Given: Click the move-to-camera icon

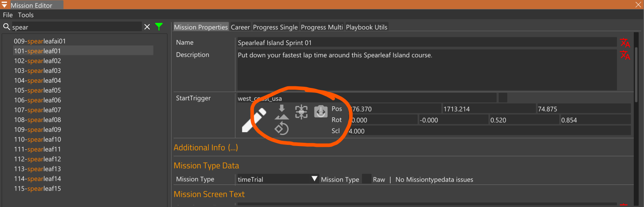Looking at the screenshot, I should tap(321, 111).
